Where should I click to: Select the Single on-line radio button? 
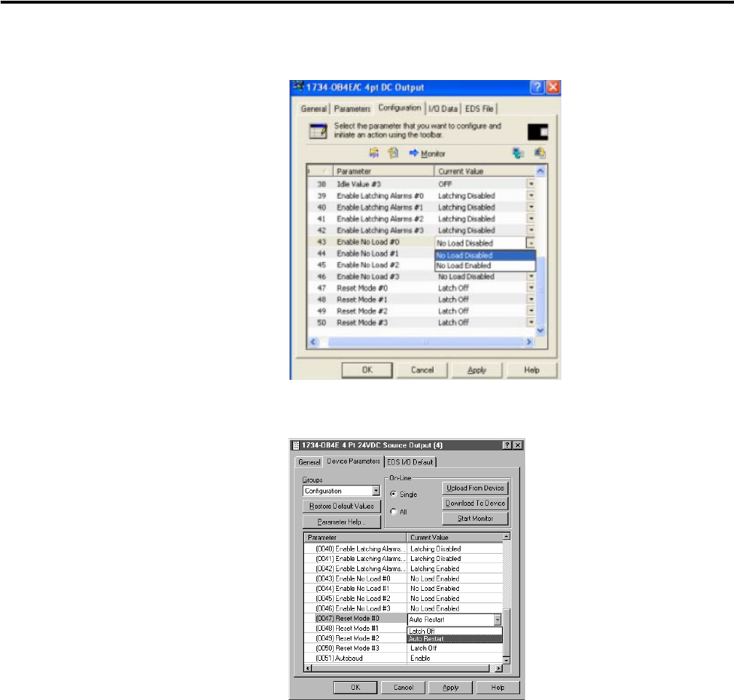point(394,494)
